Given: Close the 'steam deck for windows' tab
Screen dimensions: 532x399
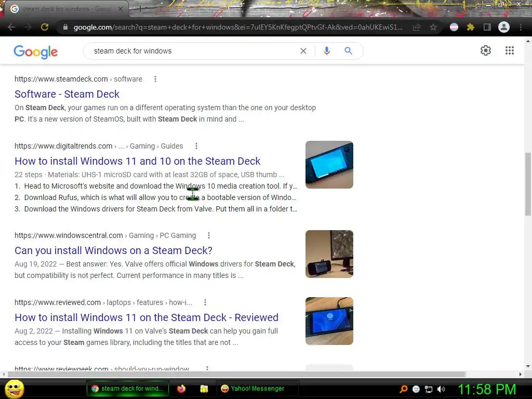Looking at the screenshot, I should [x=120, y=9].
